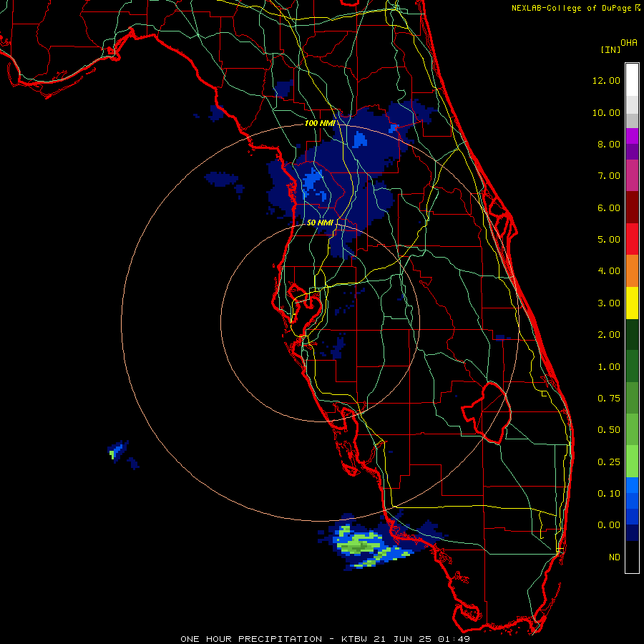Click the 100 NMI range ring label
The height and width of the screenshot is (644, 644).
click(x=320, y=123)
